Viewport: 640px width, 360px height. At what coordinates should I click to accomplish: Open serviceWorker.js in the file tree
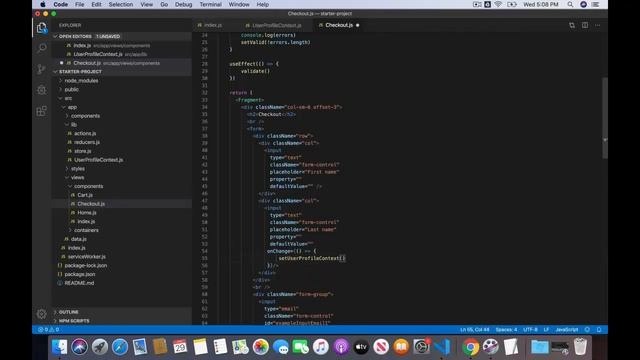point(121,257)
